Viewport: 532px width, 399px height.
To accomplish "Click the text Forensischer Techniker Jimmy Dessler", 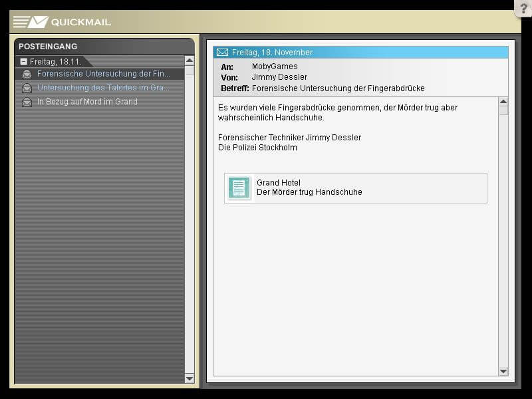I will point(289,138).
